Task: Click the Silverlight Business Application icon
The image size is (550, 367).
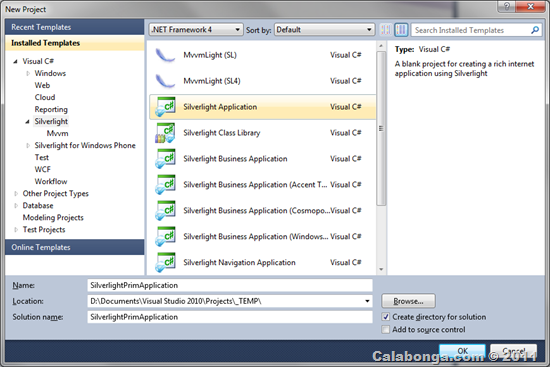Action: [x=165, y=159]
